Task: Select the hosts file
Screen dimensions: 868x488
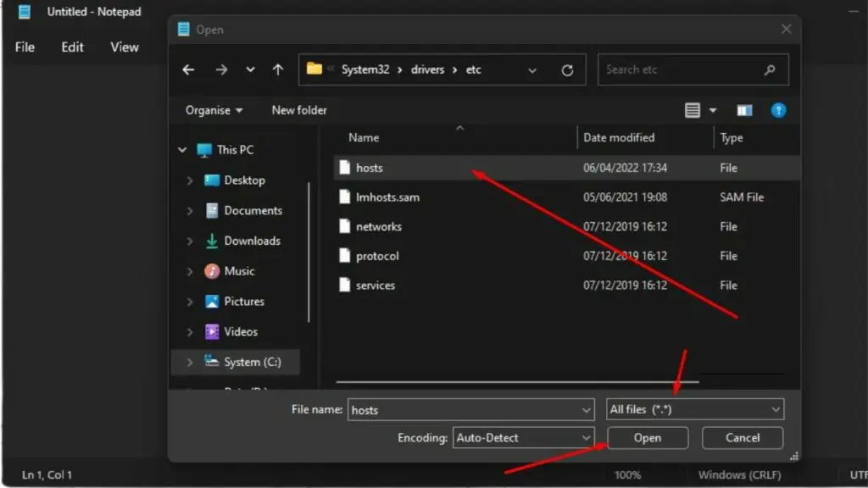Action: (370, 168)
